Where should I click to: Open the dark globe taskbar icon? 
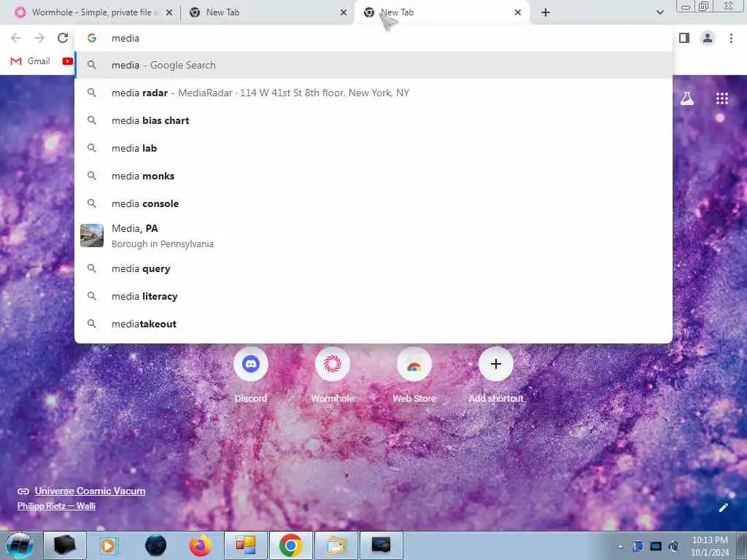156,545
